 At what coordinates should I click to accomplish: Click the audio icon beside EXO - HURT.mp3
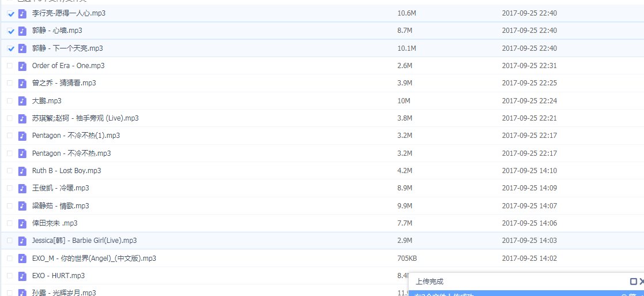[22, 276]
